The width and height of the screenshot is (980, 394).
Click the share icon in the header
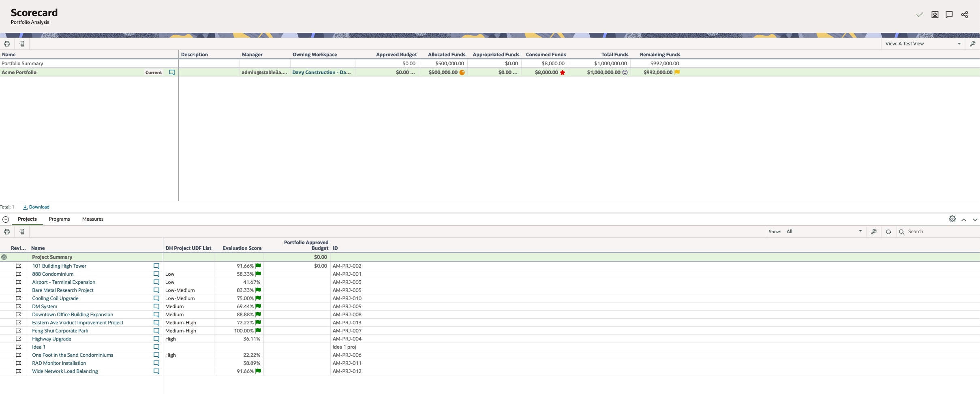[x=965, y=15]
